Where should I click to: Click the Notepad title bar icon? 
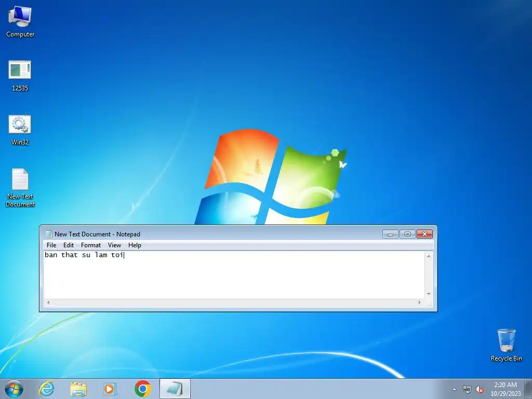click(x=49, y=234)
